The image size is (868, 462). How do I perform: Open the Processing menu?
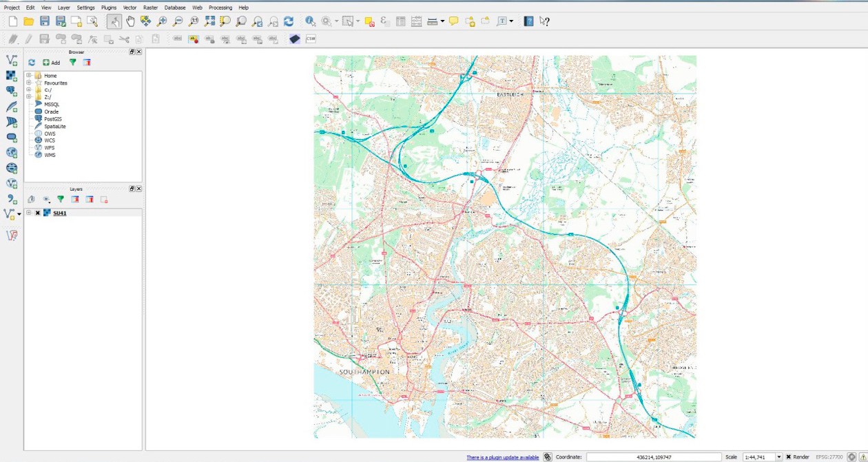pos(220,8)
